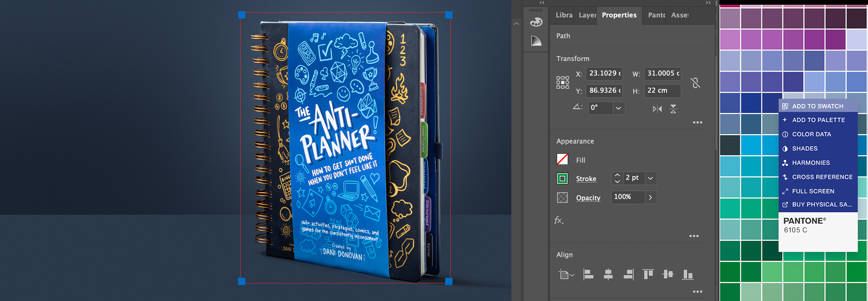Increase stroke weight with up arrow

click(617, 175)
